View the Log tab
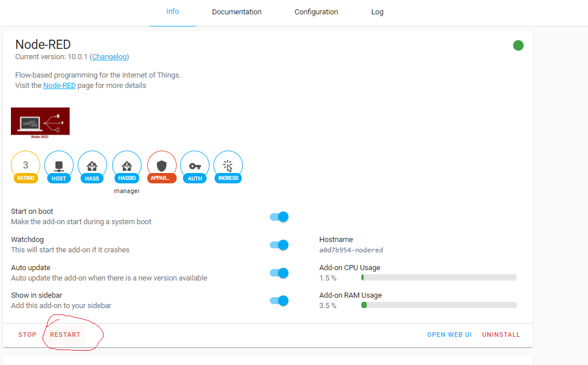Screen dimensions: 588x365 coord(377,11)
